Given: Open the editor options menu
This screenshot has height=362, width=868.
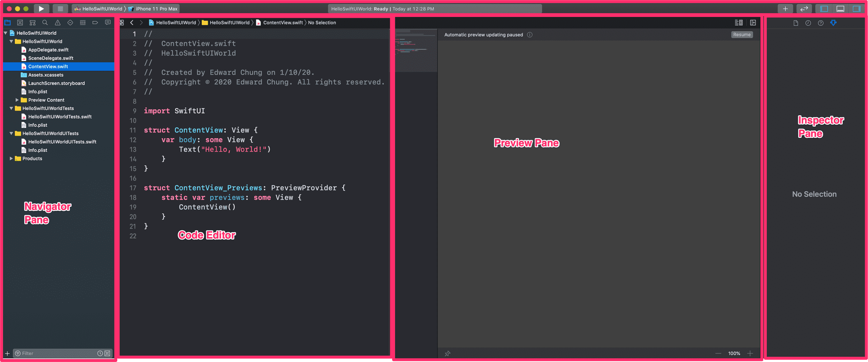Looking at the screenshot, I should (739, 22).
